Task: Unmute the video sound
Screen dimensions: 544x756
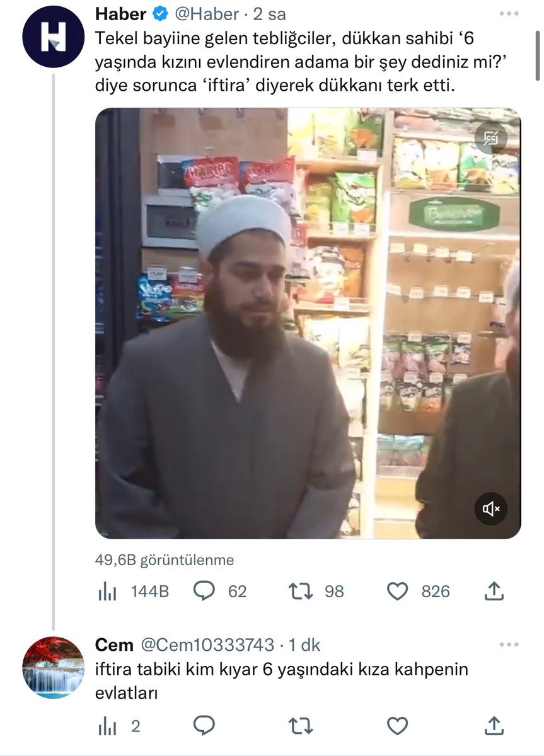Action: [490, 508]
